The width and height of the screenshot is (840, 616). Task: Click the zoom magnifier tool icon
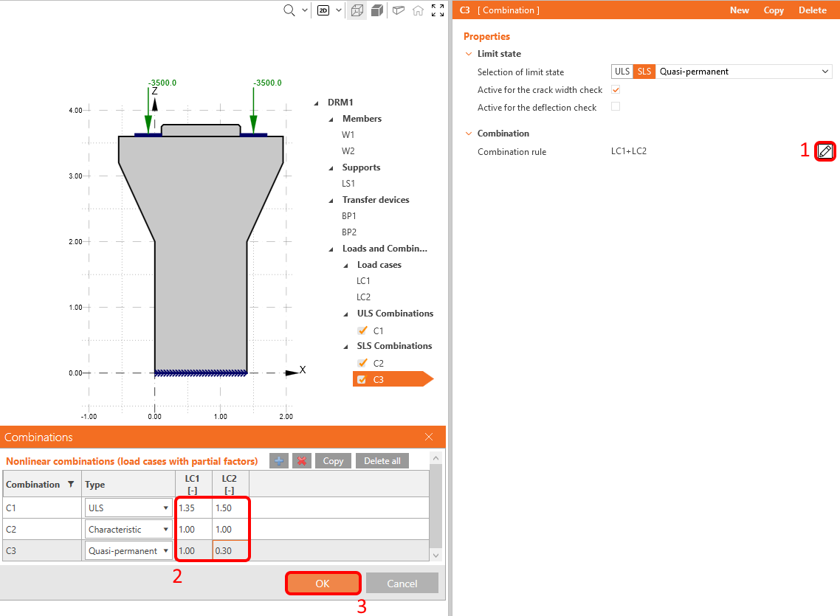[x=289, y=10]
